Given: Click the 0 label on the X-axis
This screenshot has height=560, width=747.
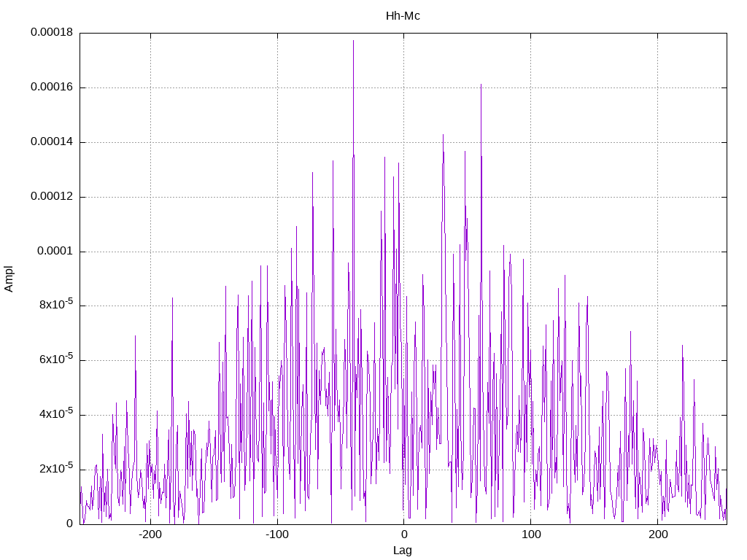Looking at the screenshot, I should coord(404,534).
